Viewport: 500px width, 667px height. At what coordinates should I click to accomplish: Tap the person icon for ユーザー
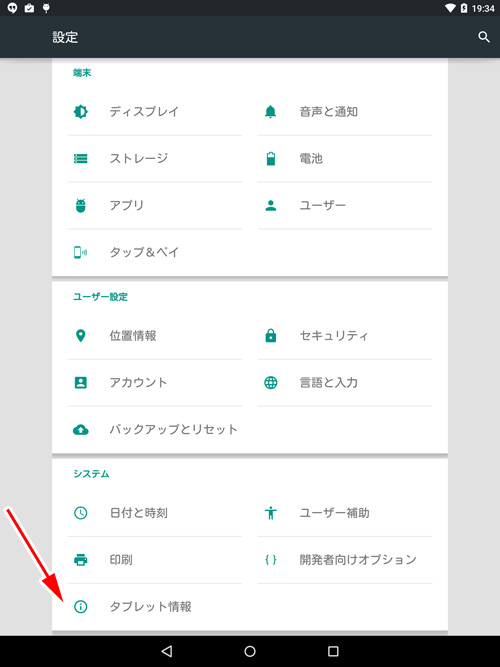pos(271,205)
